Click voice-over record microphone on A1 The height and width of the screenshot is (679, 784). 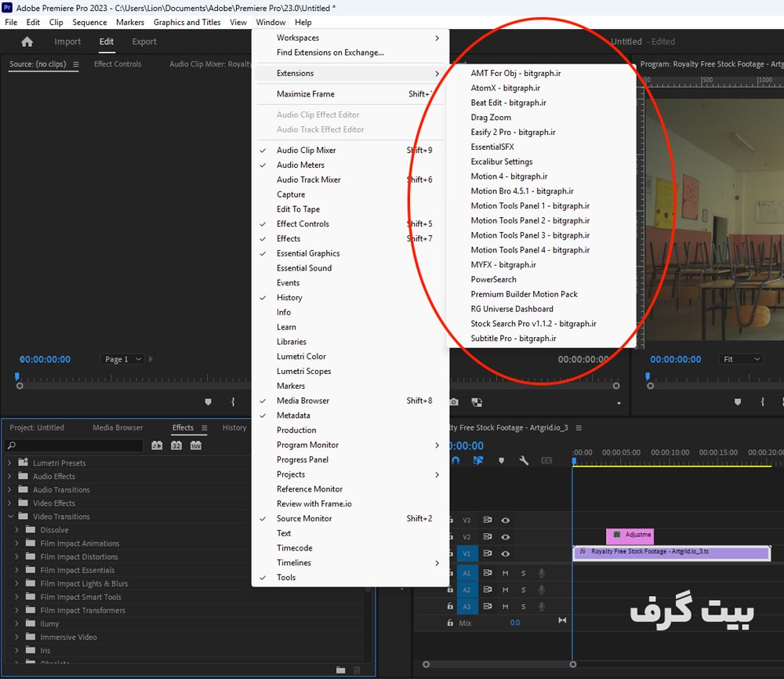[x=542, y=573]
